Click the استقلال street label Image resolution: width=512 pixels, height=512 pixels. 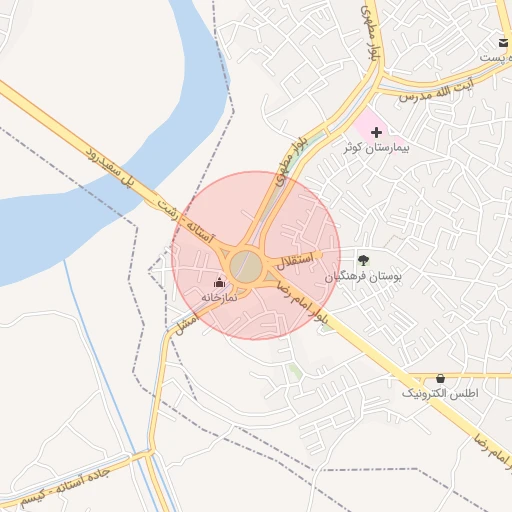pos(295,261)
